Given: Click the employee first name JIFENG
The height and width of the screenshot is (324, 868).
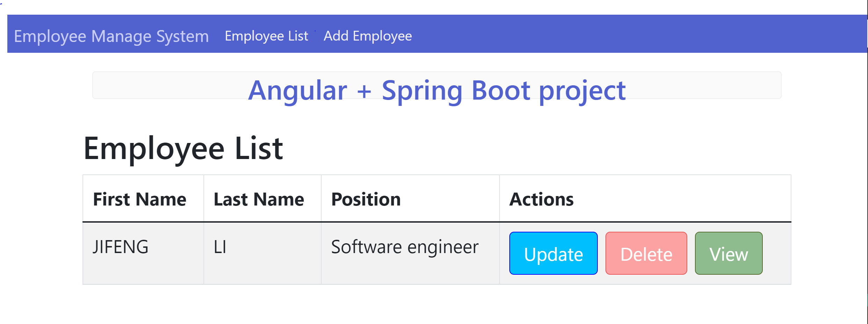Looking at the screenshot, I should [x=120, y=247].
